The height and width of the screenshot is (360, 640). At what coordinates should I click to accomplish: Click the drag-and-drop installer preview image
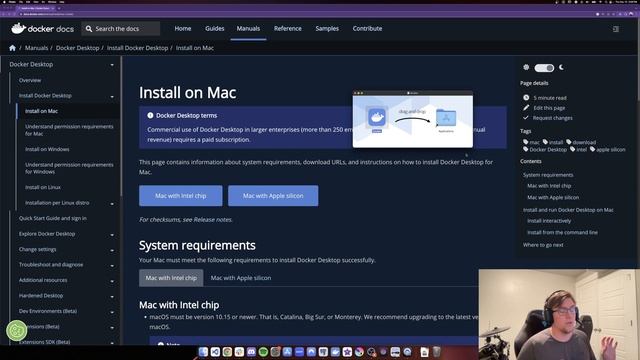(413, 119)
